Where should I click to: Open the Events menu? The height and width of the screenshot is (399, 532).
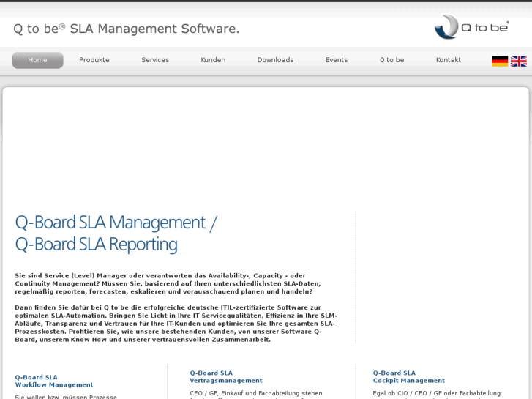337,60
